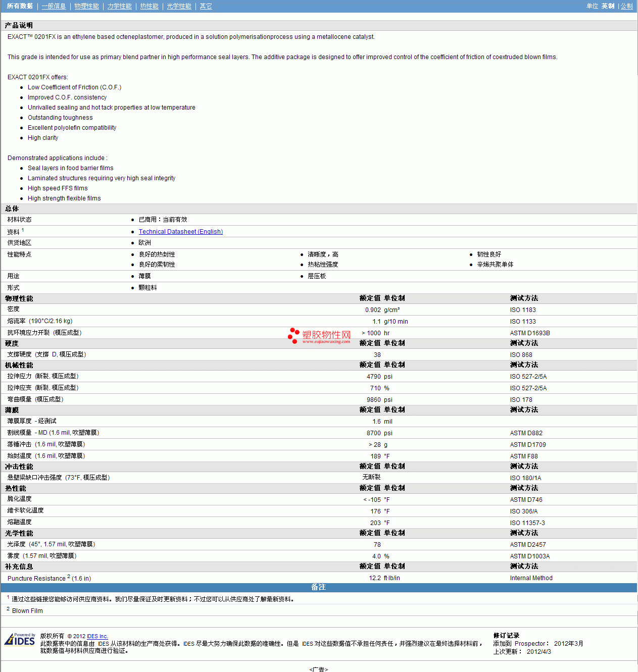Click the 维卡软化温度 row label
Viewport: 638px width, 672px height.
[x=26, y=510]
